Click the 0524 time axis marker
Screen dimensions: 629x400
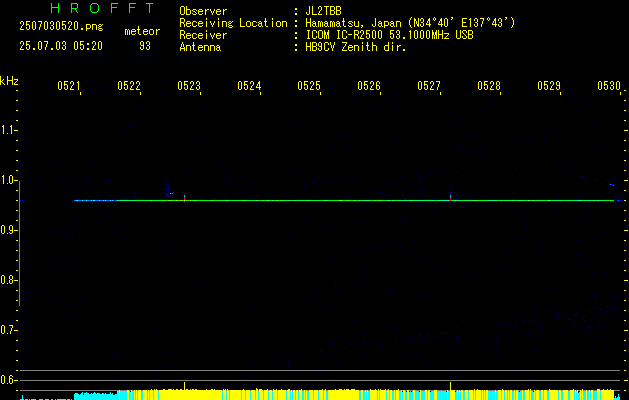249,86
